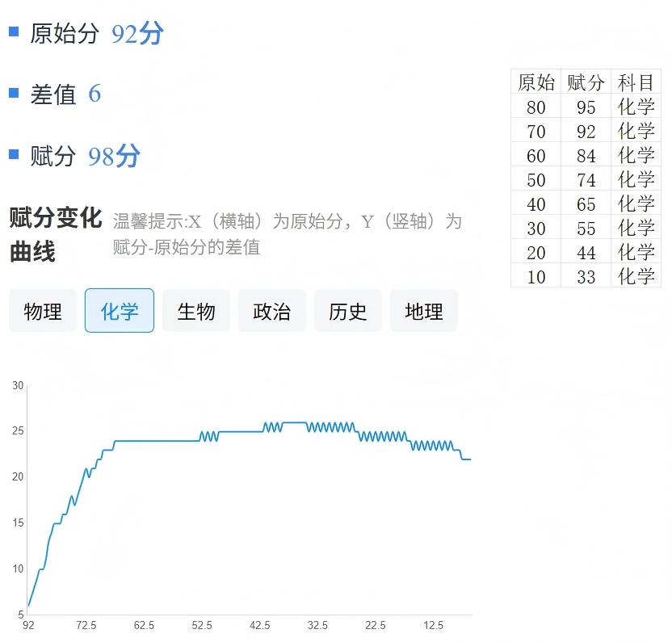Click the 原始分 value 92分
The height and width of the screenshot is (642, 672).
click(x=137, y=34)
